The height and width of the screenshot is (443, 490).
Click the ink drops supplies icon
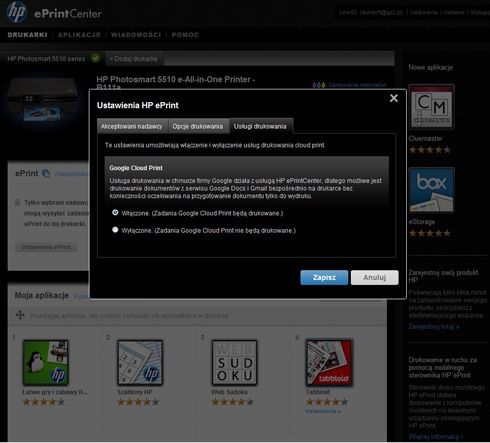(319, 85)
